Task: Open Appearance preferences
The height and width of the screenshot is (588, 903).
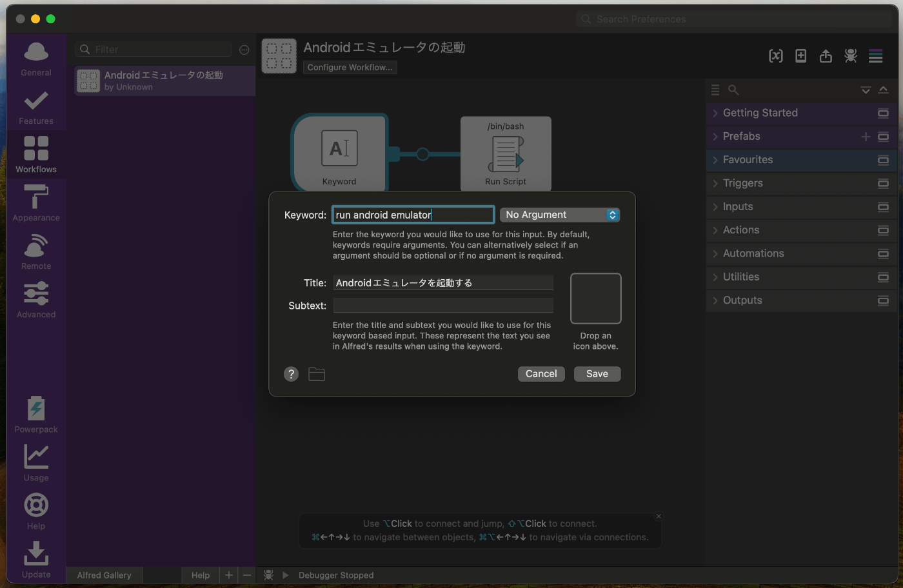Action: 36,204
